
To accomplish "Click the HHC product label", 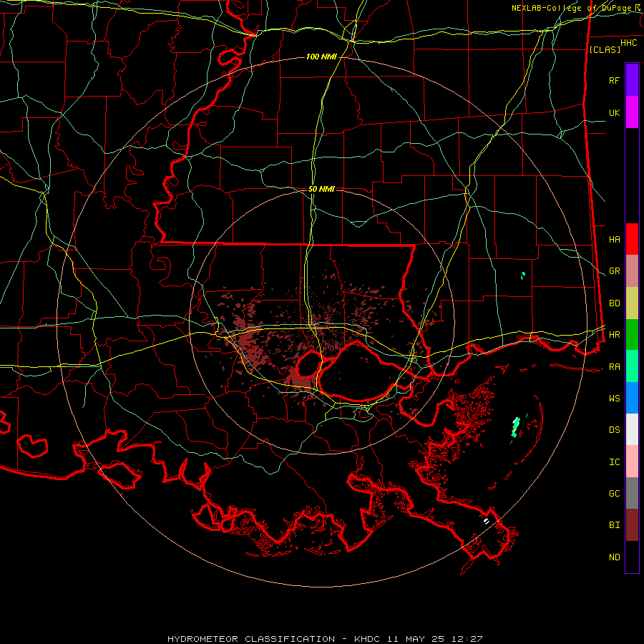I will pyautogui.click(x=628, y=43).
